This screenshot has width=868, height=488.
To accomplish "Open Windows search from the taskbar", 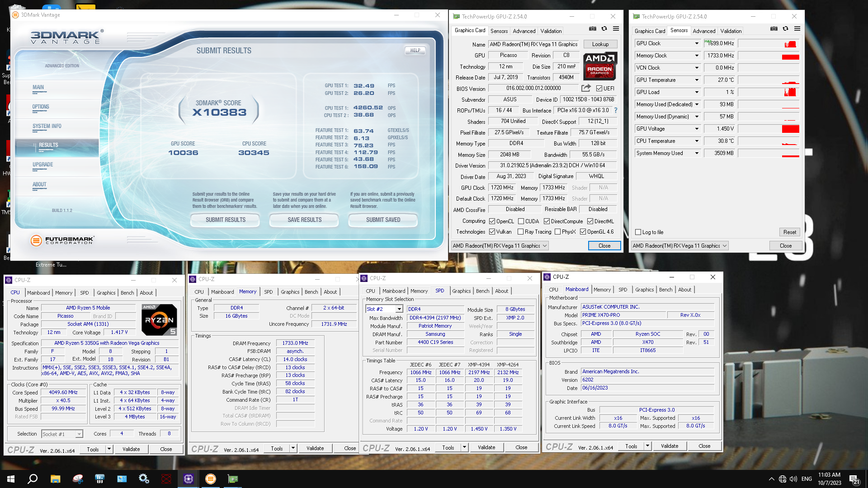I will pos(33,479).
